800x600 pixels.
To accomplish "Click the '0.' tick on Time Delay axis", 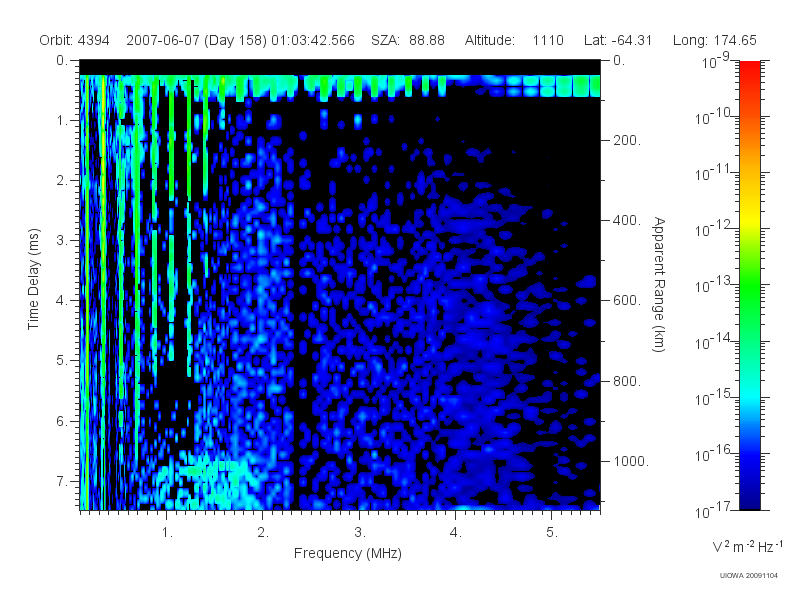I will 61,61.
